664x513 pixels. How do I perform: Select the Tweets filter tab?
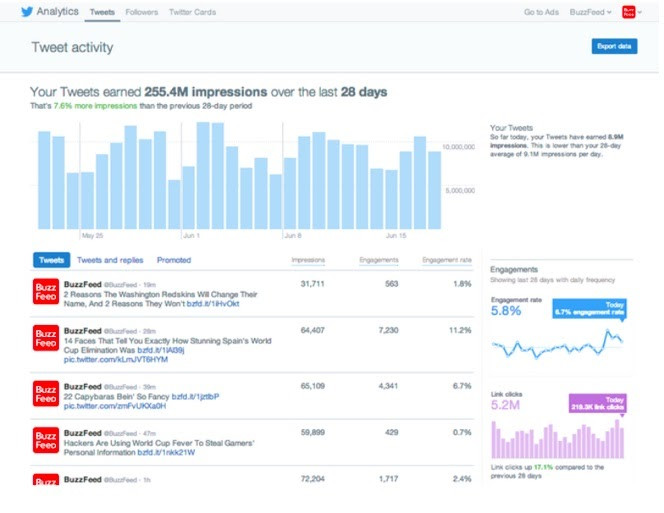click(x=51, y=260)
